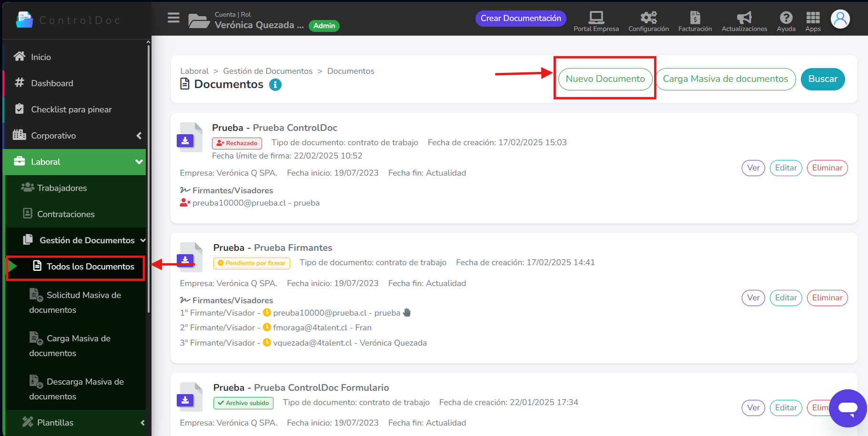Click title Prueba - Prueba Firmantes
Viewport: 868px width, 436px height.
pyautogui.click(x=273, y=248)
